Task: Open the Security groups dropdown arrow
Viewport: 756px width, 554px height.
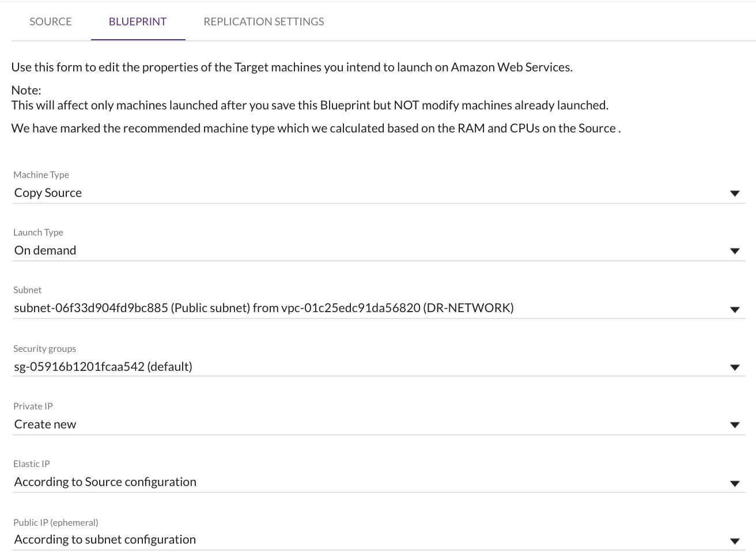Action: pyautogui.click(x=735, y=367)
